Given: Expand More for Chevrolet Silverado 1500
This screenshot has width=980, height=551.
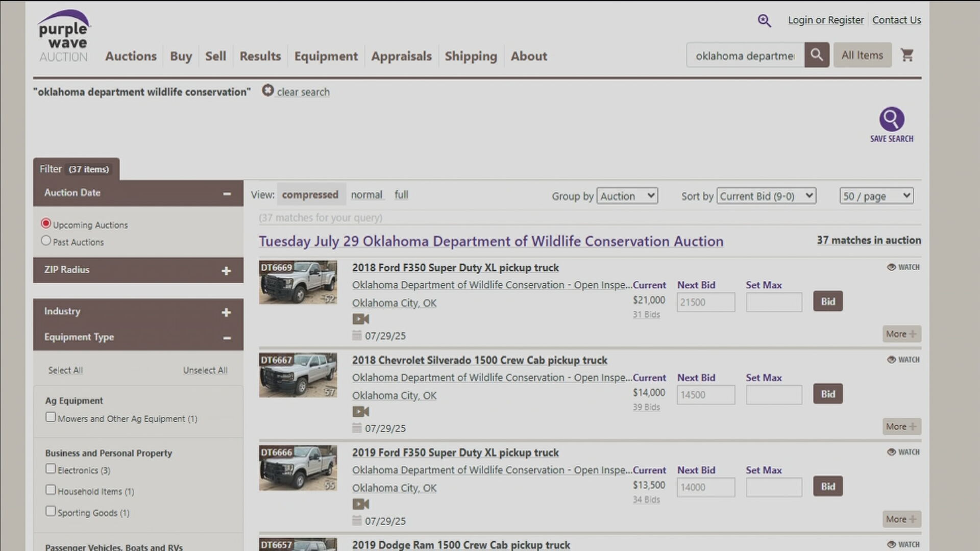Looking at the screenshot, I should pos(902,427).
